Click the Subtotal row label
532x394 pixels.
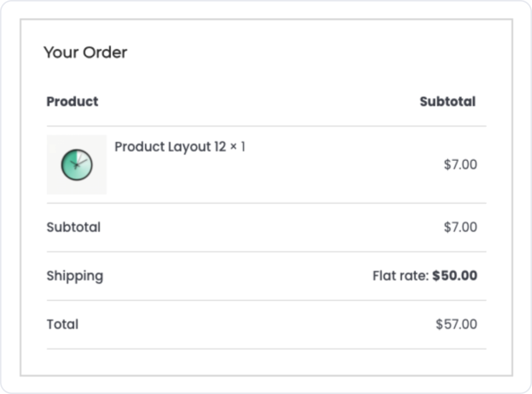[73, 227]
